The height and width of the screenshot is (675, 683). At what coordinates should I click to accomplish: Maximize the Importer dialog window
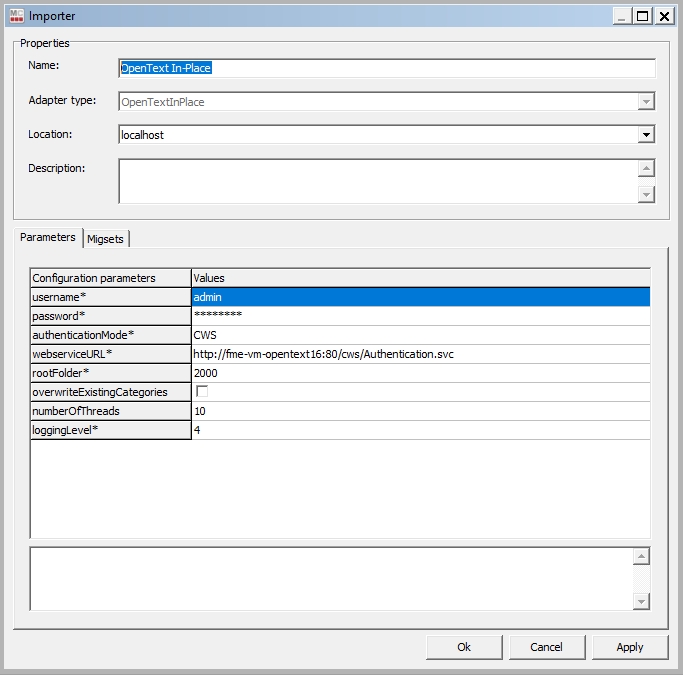pos(642,16)
